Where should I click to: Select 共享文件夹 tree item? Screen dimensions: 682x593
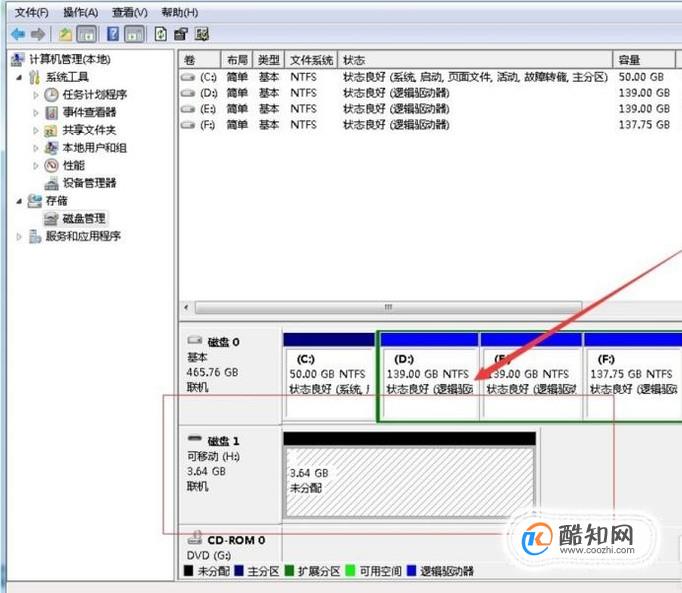[x=89, y=130]
